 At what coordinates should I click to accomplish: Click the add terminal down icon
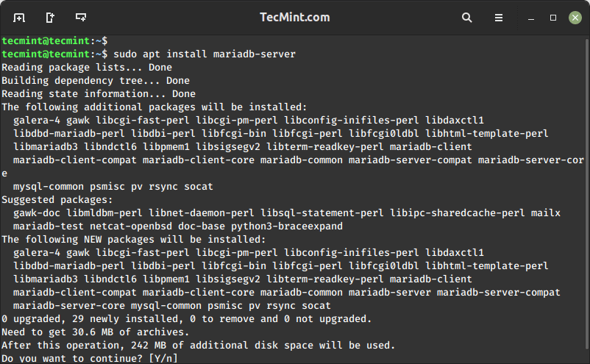(81, 17)
